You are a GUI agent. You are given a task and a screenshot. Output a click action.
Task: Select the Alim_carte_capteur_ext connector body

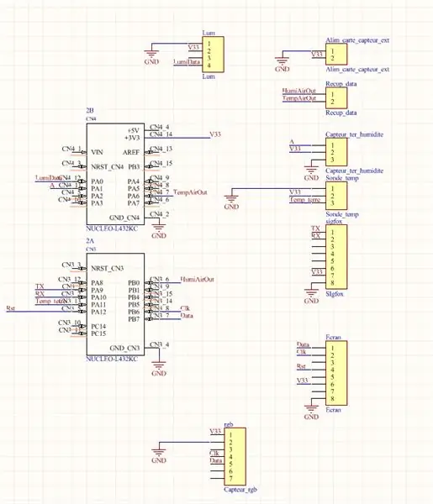[336, 55]
